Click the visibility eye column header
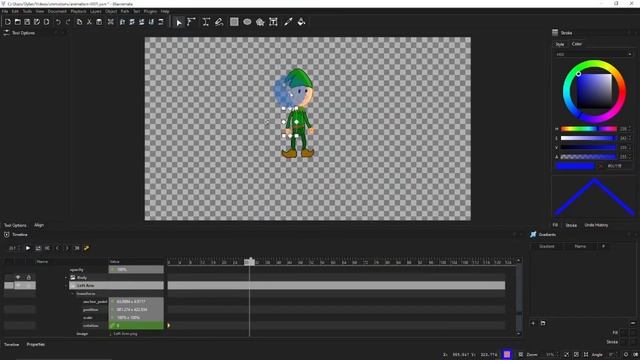Screen dimensions: 640x360 coord(18,277)
